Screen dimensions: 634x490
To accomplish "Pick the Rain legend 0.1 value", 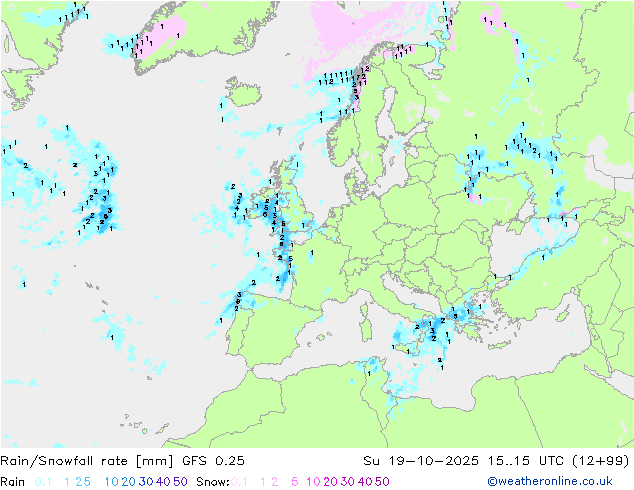I will 43,482.
